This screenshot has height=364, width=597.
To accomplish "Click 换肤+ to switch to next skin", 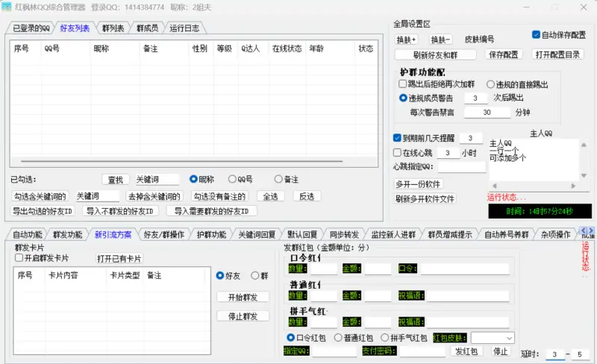I will pyautogui.click(x=407, y=39).
